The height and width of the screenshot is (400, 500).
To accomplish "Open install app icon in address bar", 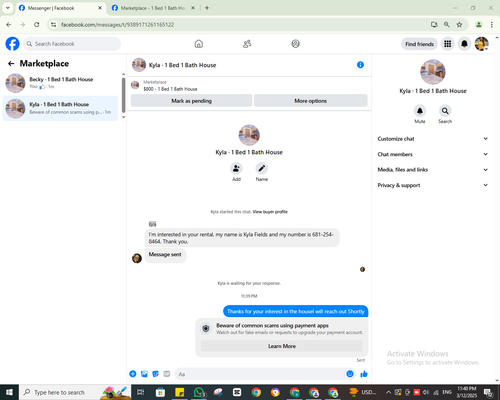I will pyautogui.click(x=434, y=24).
